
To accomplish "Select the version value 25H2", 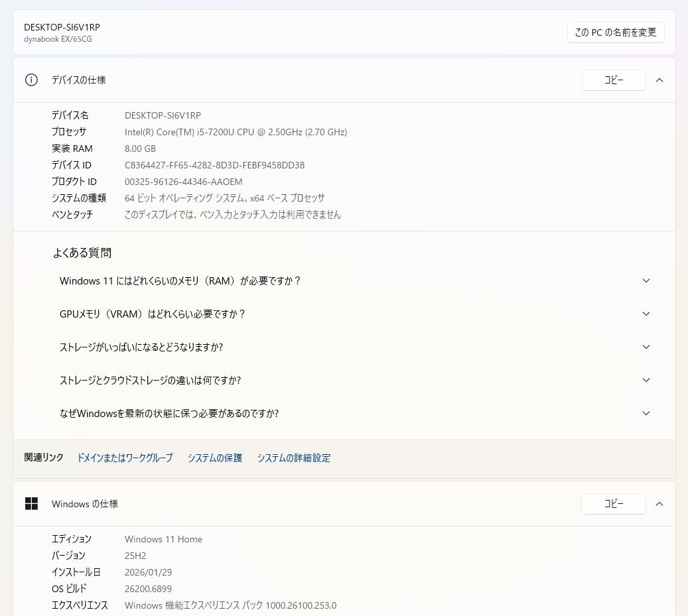I will [135, 556].
